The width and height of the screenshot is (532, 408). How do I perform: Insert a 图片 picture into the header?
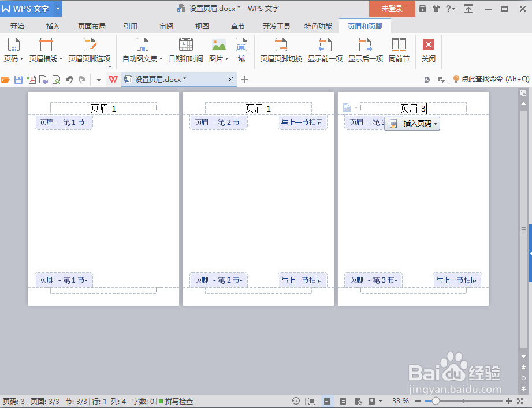[x=218, y=50]
